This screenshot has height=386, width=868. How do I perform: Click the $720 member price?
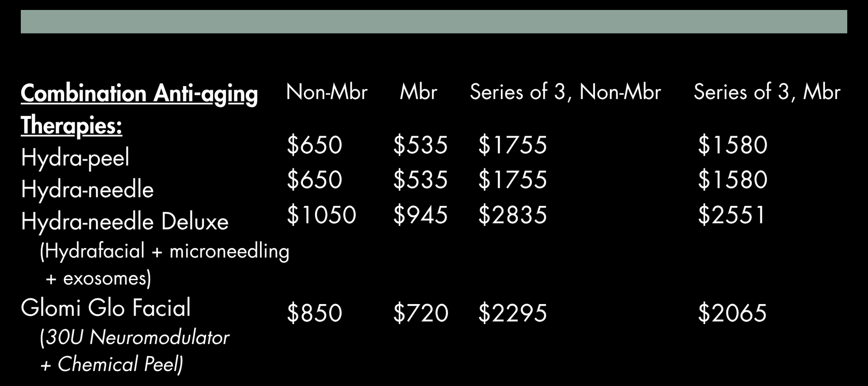420,313
